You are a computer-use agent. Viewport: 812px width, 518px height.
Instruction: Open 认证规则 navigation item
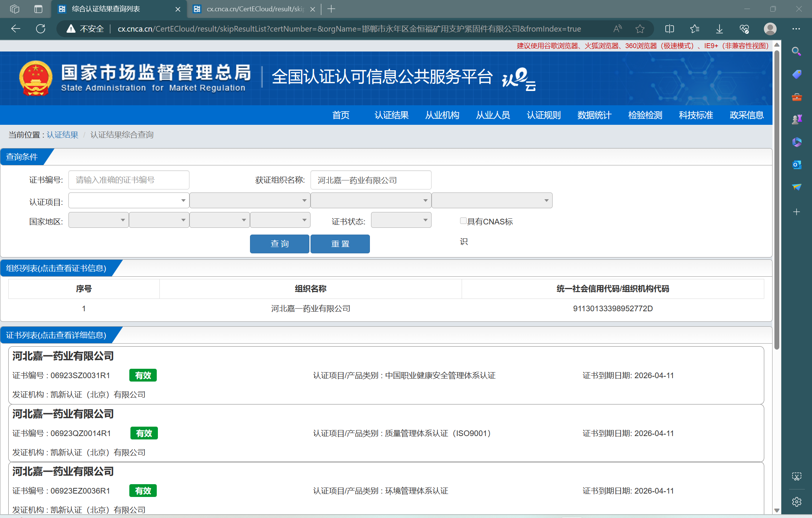544,115
